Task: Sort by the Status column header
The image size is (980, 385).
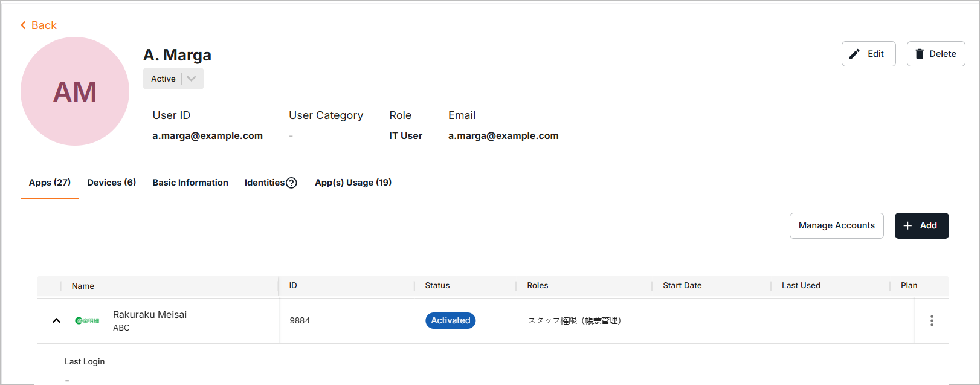Action: [x=437, y=286]
